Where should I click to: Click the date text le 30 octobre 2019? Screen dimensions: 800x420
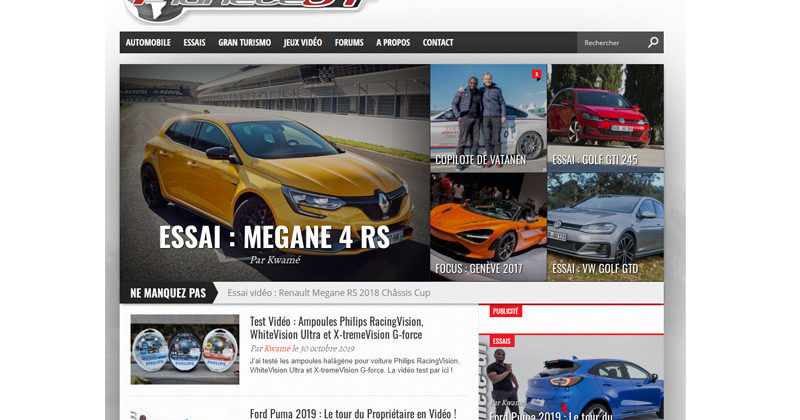pos(323,349)
